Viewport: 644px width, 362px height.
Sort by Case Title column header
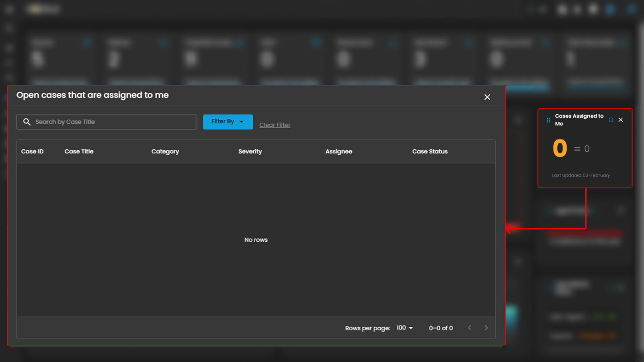79,151
